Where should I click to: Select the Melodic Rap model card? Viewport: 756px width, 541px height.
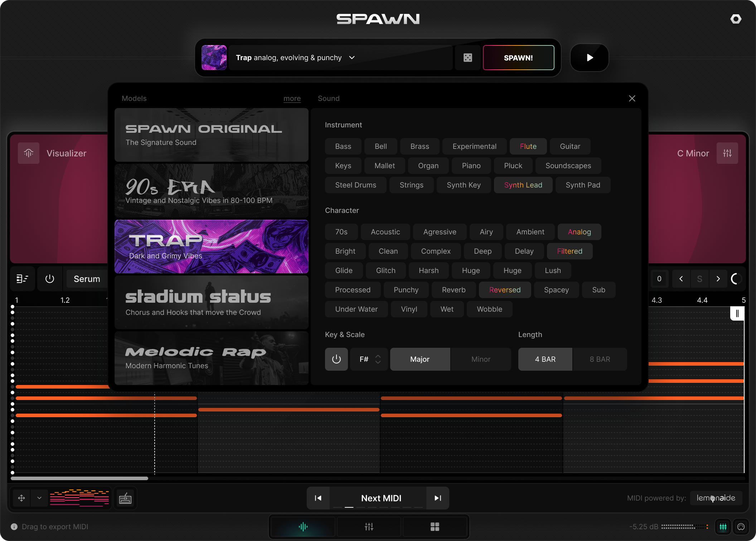tap(212, 358)
